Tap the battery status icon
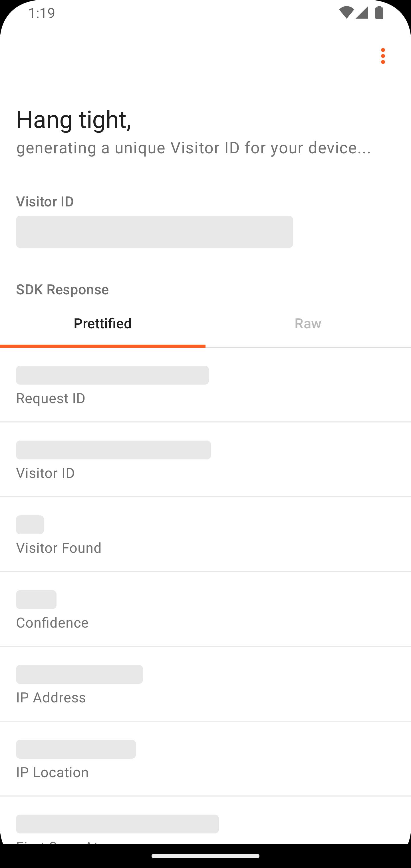The image size is (411, 868). click(379, 13)
